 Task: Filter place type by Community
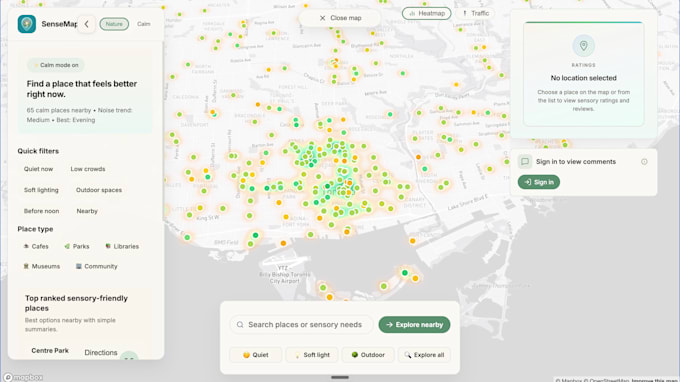97,266
